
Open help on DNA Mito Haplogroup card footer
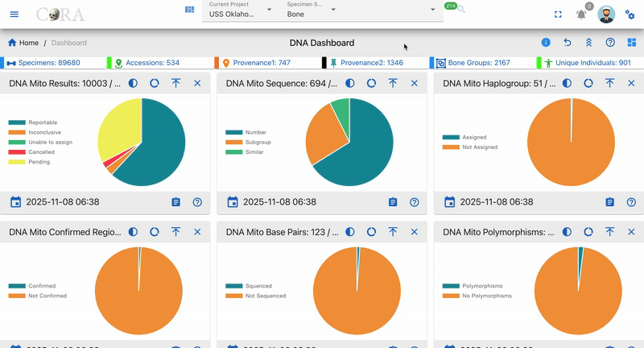pos(631,202)
